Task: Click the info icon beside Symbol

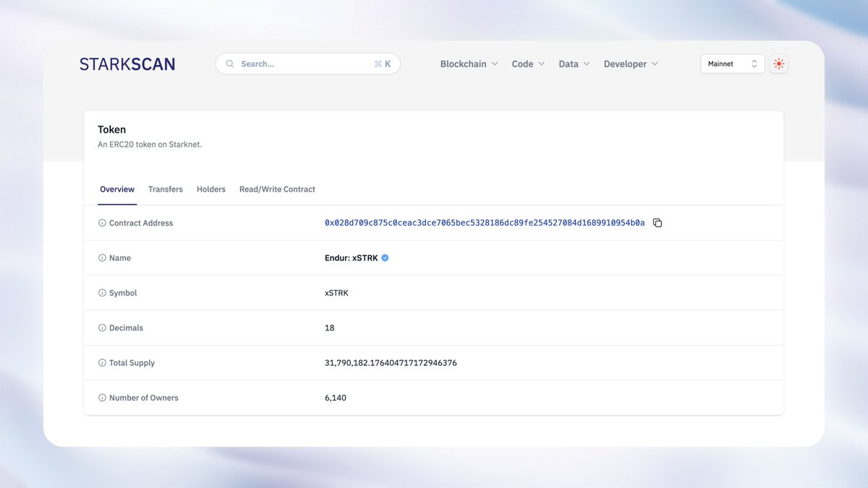Action: click(x=102, y=294)
